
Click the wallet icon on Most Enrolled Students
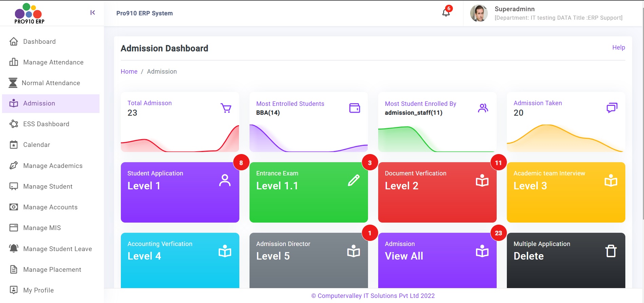[x=354, y=108]
